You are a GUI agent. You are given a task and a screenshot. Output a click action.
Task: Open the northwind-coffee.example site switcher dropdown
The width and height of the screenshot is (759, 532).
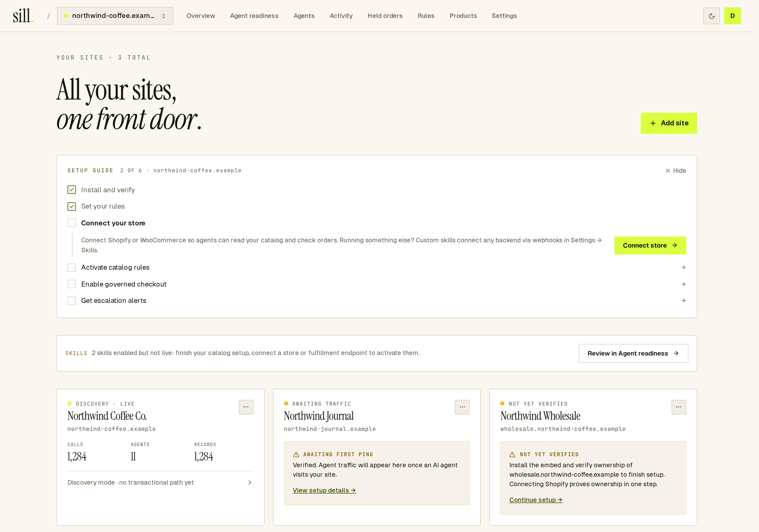(115, 16)
